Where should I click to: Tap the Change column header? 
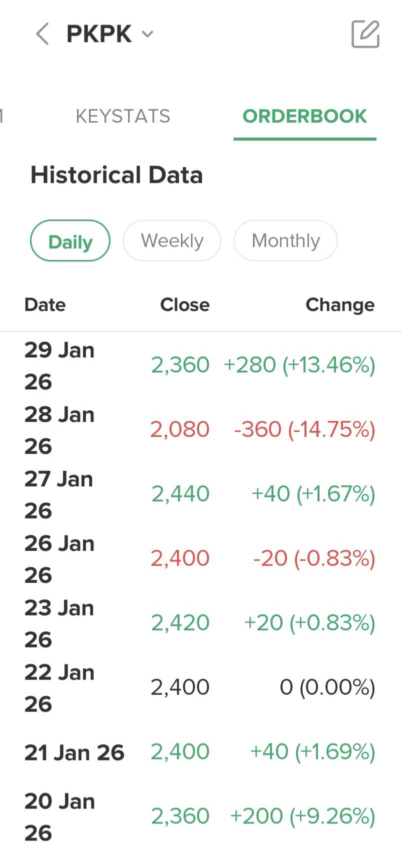340,305
